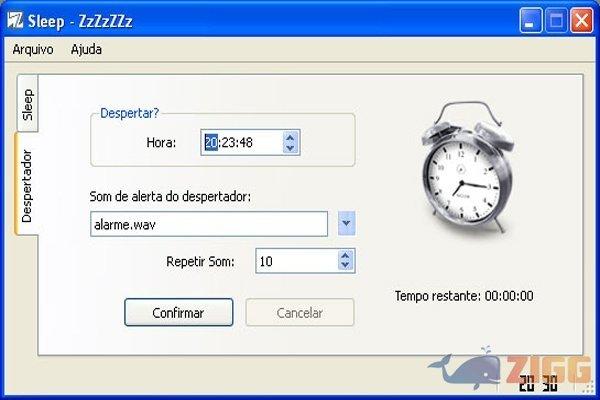Click the alarme.wav sound field
Viewport: 600px width, 400px height.
[x=209, y=224]
